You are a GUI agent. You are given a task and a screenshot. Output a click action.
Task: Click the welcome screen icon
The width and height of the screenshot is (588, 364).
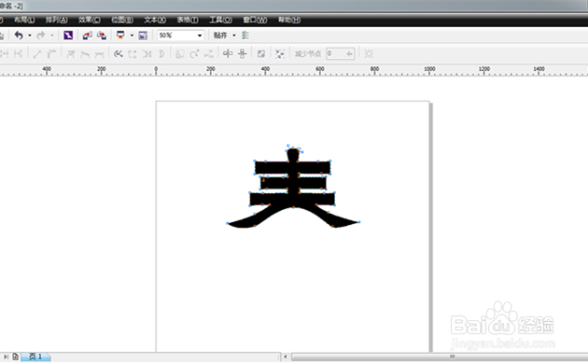[143, 35]
